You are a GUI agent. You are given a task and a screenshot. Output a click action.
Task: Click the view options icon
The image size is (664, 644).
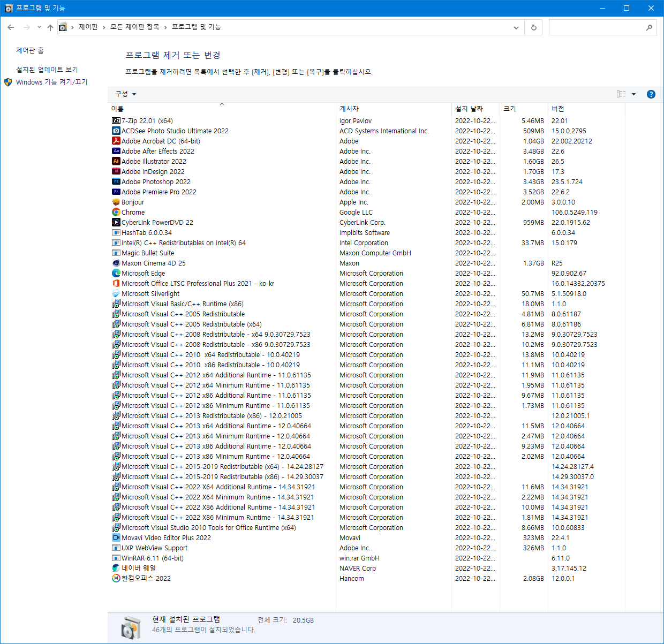(x=621, y=94)
